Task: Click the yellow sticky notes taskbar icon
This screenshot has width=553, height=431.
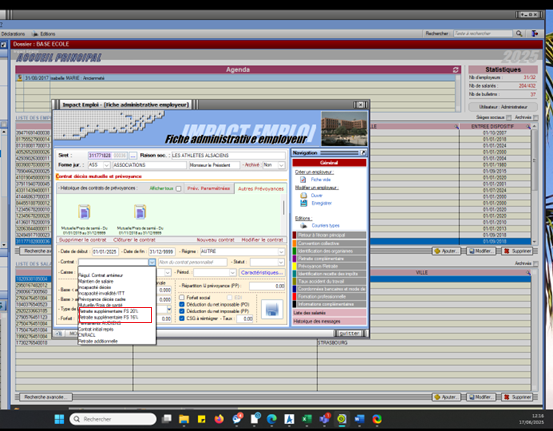Action: point(201,419)
